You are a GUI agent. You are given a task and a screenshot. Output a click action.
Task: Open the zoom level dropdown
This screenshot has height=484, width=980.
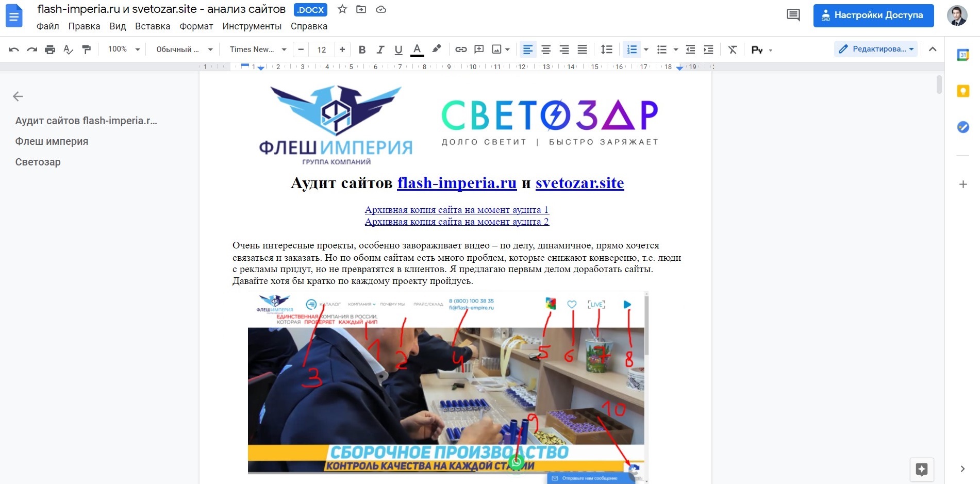point(123,49)
